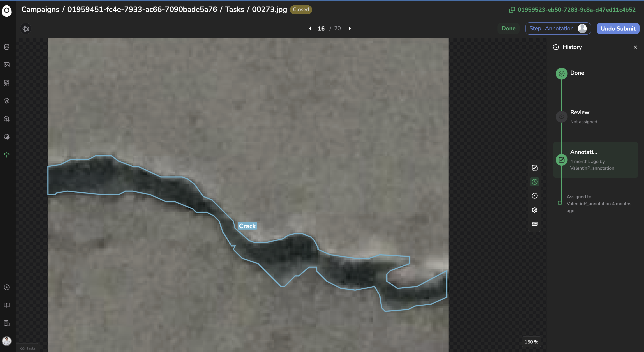Click the green Done status label

[x=508, y=29]
